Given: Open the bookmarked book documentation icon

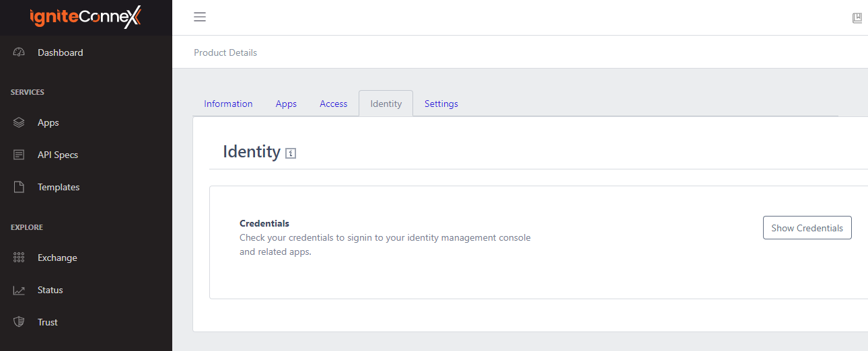Looking at the screenshot, I should pyautogui.click(x=857, y=18).
